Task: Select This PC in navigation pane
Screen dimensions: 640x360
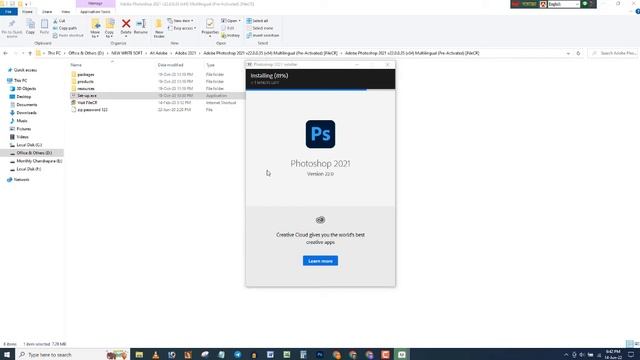Action: pyautogui.click(x=20, y=80)
